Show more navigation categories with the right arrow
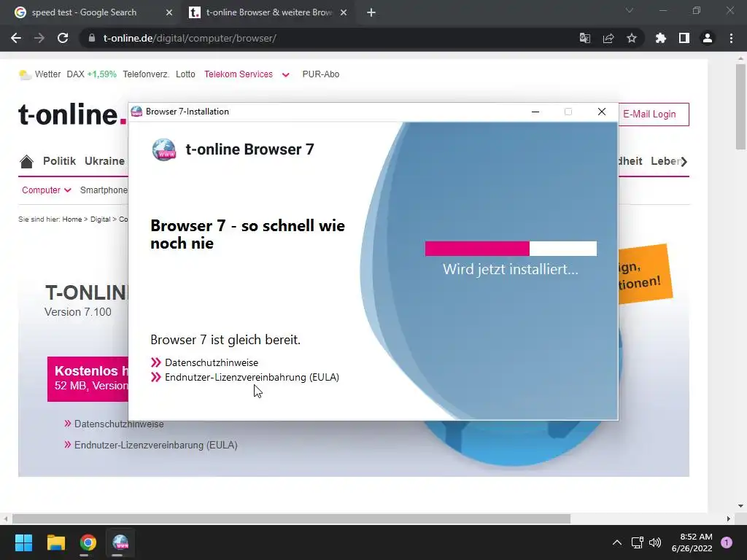Viewport: 747px width, 560px height. click(x=684, y=162)
